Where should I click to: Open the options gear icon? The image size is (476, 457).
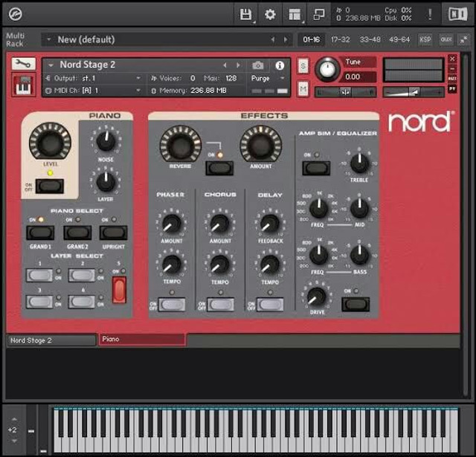pos(270,14)
